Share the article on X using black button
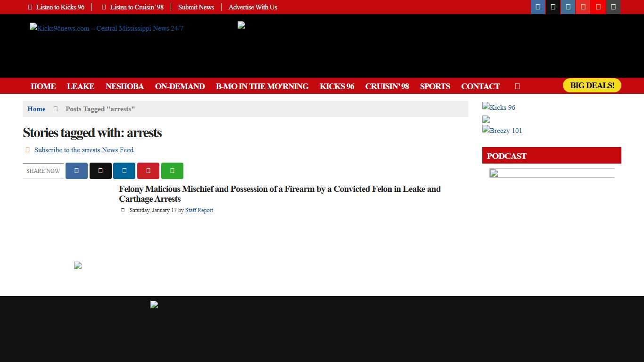Image resolution: width=644 pixels, height=362 pixels. pos(100,171)
